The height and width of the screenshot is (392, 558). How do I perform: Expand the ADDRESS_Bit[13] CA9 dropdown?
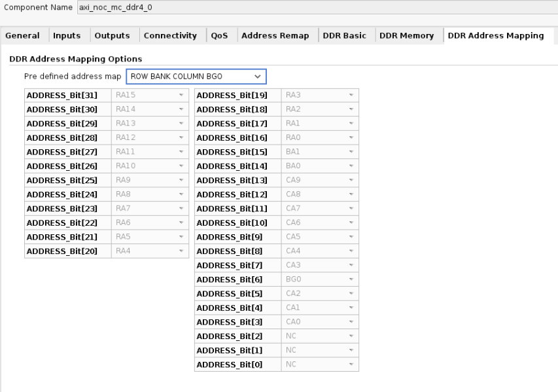(x=320, y=180)
